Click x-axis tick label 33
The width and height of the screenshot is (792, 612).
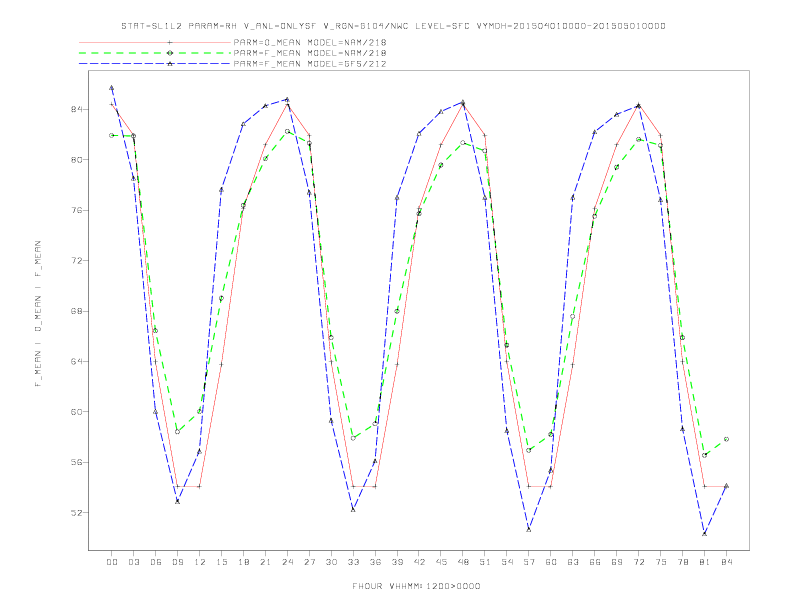tap(354, 562)
